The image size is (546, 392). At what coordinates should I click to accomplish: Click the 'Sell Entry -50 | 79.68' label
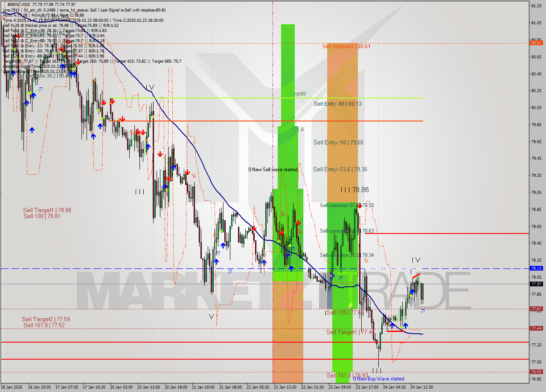338,142
